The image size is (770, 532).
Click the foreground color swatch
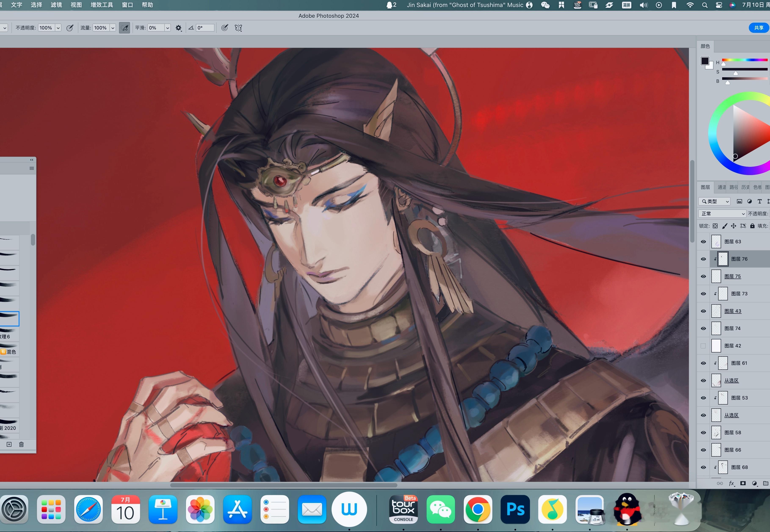705,61
